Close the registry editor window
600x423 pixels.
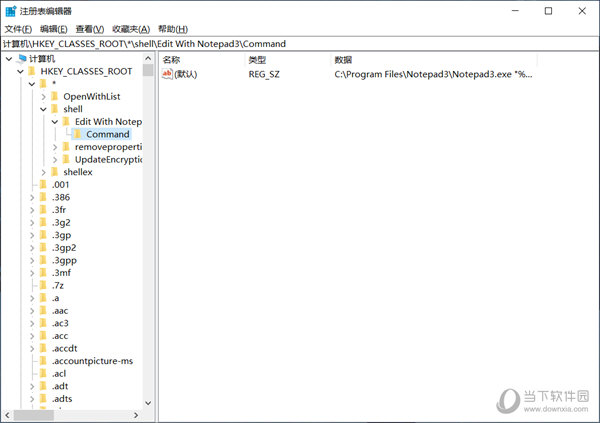pos(582,11)
